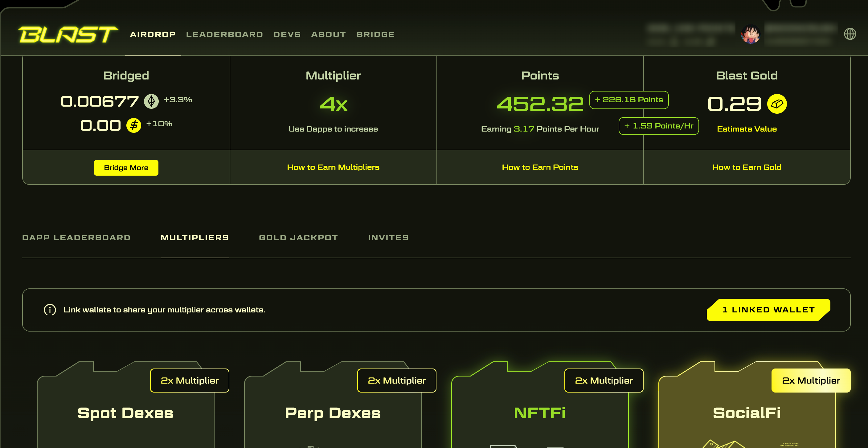The image size is (868, 448).
Task: Click the Bridge More button
Action: 126,167
